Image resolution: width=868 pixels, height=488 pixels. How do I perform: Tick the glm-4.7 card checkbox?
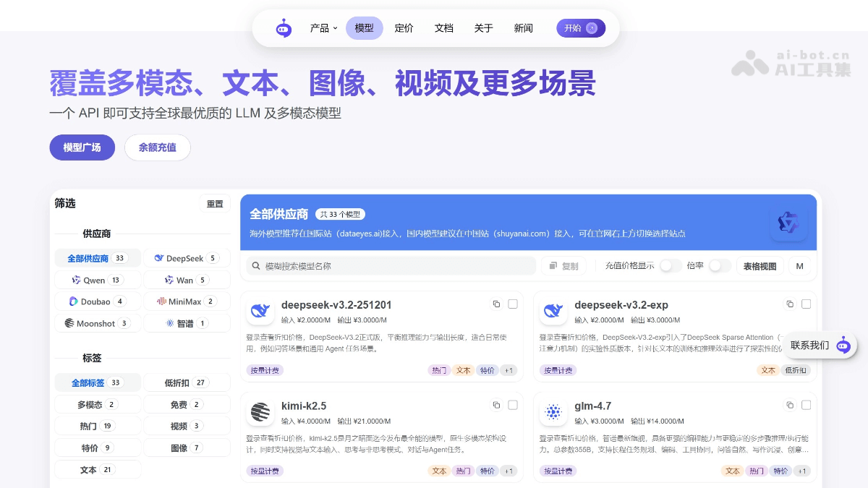(806, 406)
